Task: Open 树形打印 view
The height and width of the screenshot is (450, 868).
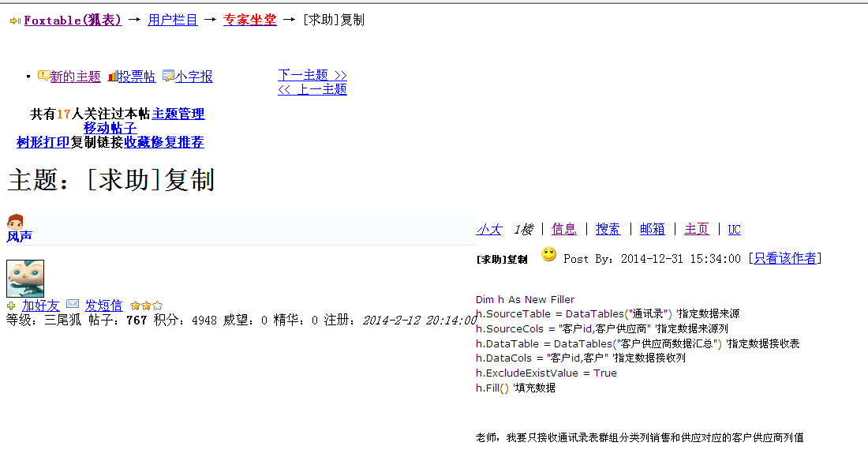Action: (x=43, y=142)
